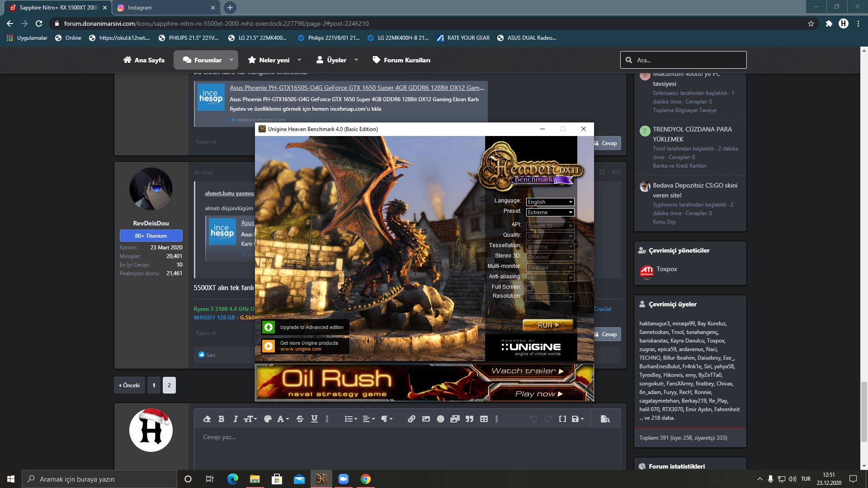Click the RUN button in Heaven Benchmark

(548, 325)
